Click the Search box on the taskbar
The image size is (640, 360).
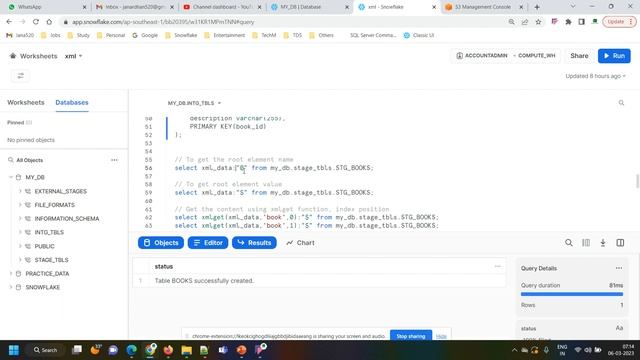45,350
